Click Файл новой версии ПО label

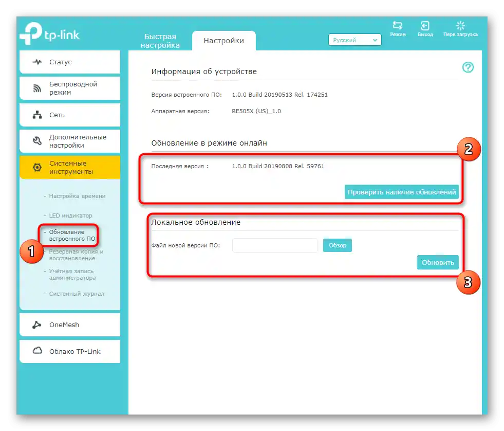185,245
